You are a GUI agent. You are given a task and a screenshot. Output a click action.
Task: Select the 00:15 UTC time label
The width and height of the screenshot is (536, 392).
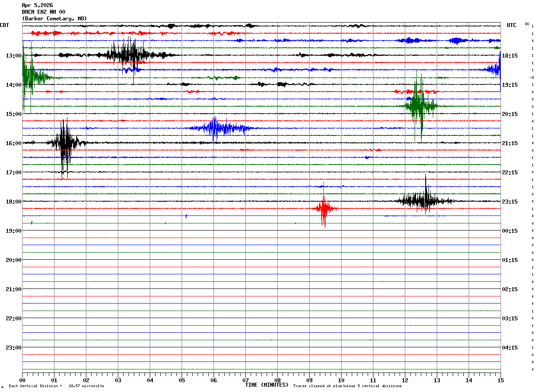[x=510, y=231]
